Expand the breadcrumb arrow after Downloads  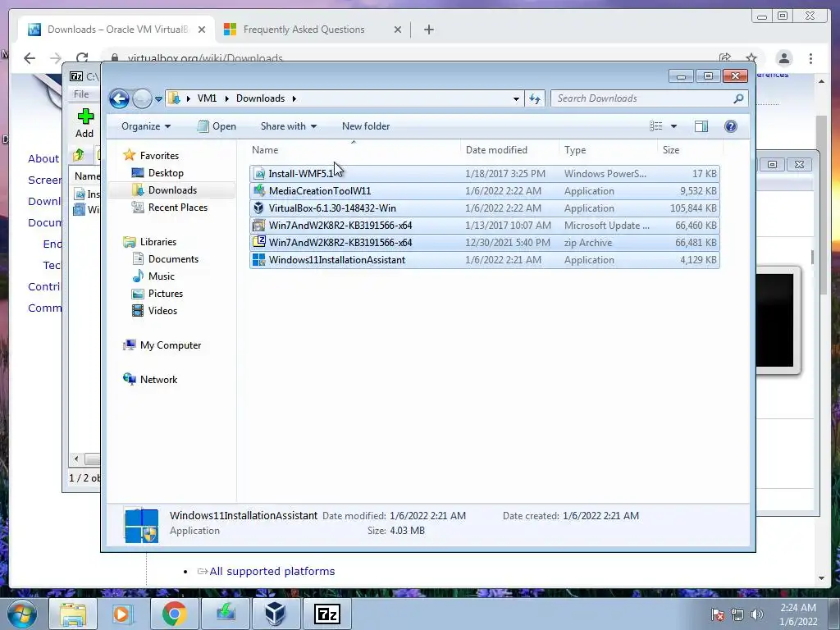click(294, 98)
